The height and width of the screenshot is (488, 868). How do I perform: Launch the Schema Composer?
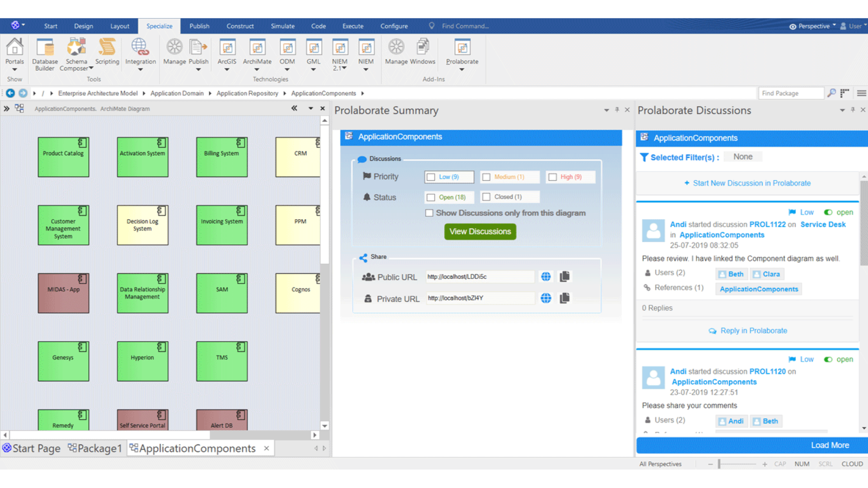(x=76, y=52)
